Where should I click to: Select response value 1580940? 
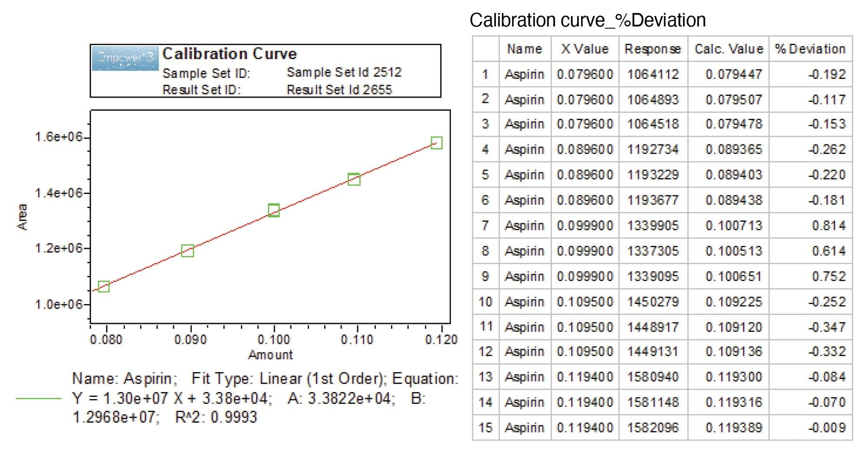653,377
